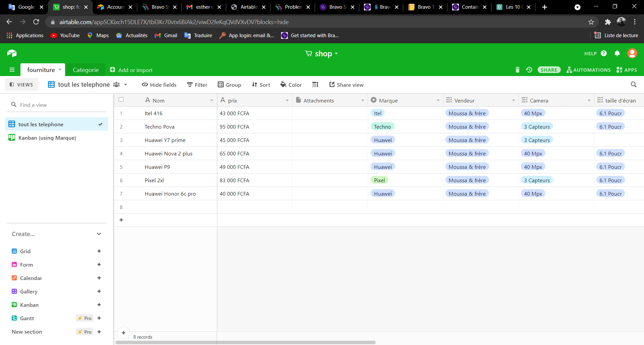
Task: Click the HELP link
Action: point(590,54)
